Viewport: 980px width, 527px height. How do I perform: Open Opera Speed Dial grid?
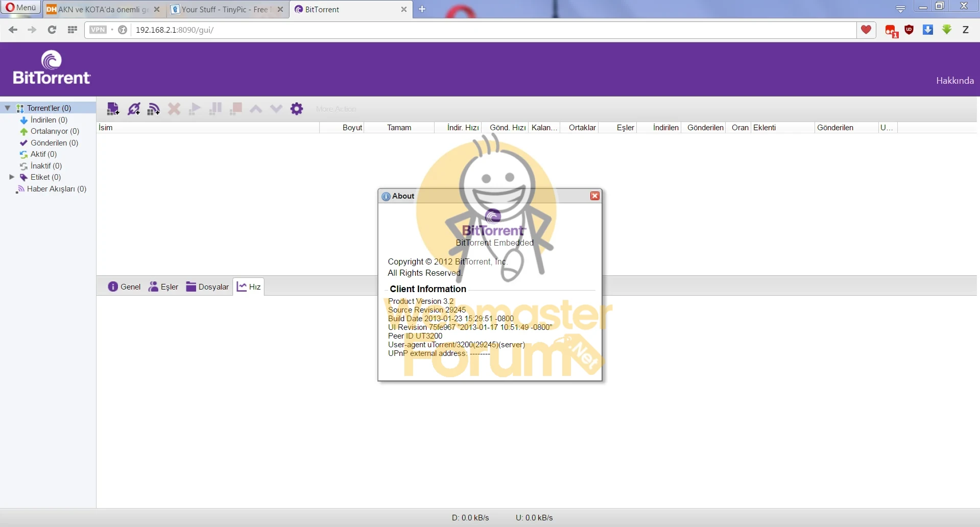point(73,30)
